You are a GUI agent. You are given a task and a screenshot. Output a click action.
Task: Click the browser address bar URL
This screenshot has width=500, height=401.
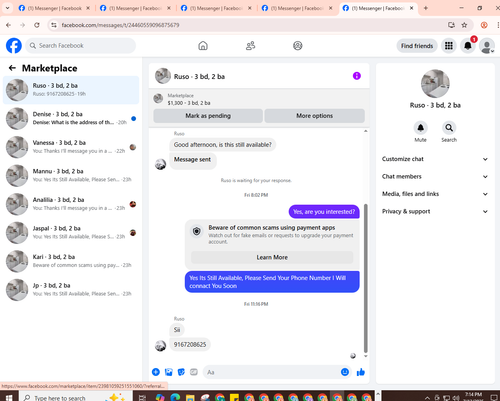tap(120, 25)
